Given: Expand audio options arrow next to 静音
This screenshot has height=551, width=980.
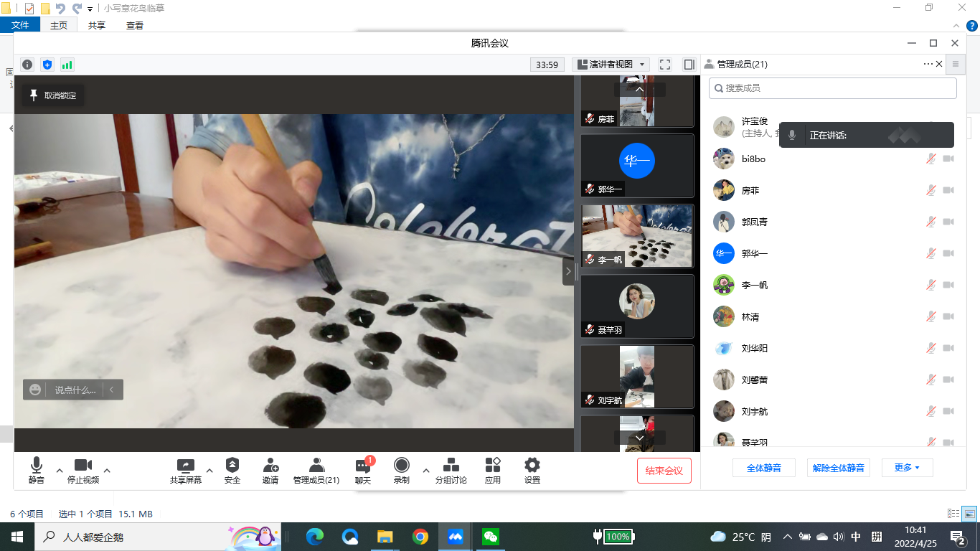Looking at the screenshot, I should [60, 471].
